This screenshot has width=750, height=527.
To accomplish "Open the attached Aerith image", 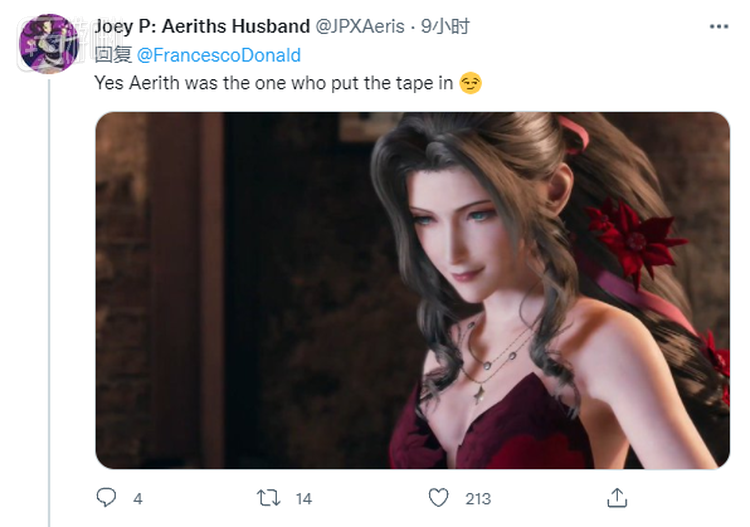I will click(x=412, y=290).
